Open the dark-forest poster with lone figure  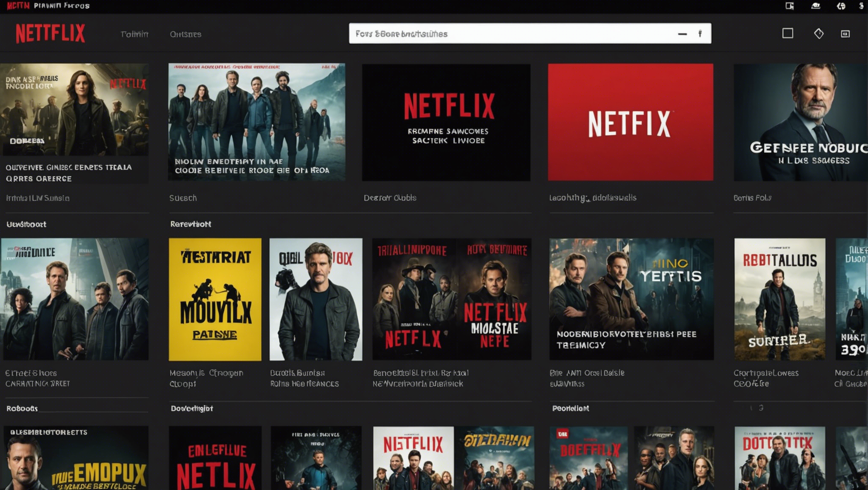click(x=316, y=458)
